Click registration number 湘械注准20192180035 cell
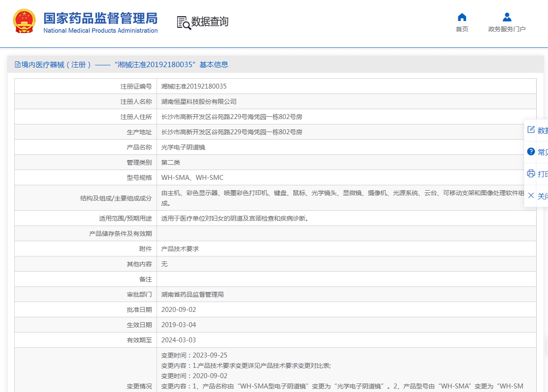The width and height of the screenshot is (548, 392). point(194,86)
